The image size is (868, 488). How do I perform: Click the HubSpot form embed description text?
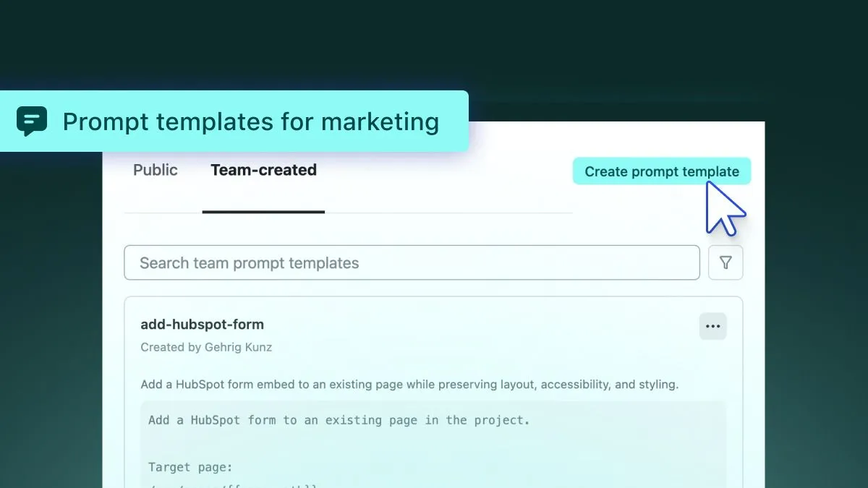click(x=409, y=385)
